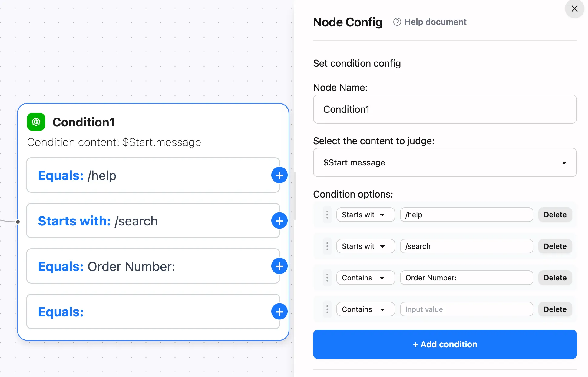Image resolution: width=588 pixels, height=377 pixels.
Task: Click the drag handle icon for /search condition
Action: point(327,246)
